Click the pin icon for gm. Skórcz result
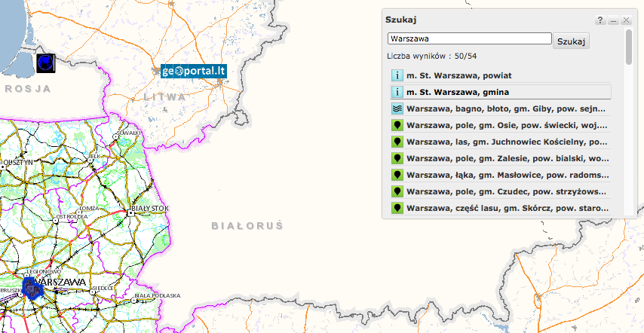The width and height of the screenshot is (644, 333). pos(397,208)
